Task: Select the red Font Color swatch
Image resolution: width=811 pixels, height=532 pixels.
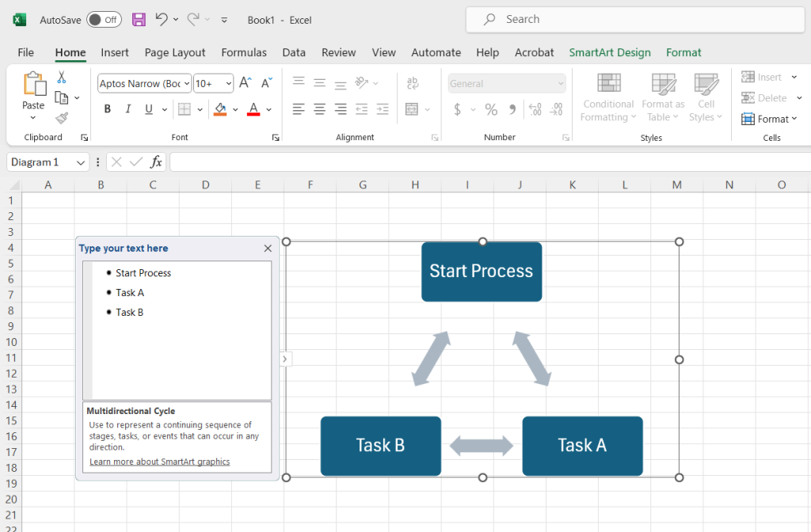Action: [255, 110]
